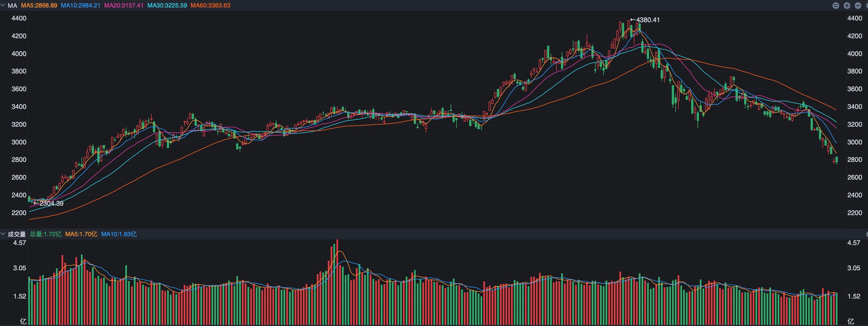Image resolution: width=868 pixels, height=326 pixels.
Task: Collapse the 成交量 volume panel chevron
Action: coord(3,234)
